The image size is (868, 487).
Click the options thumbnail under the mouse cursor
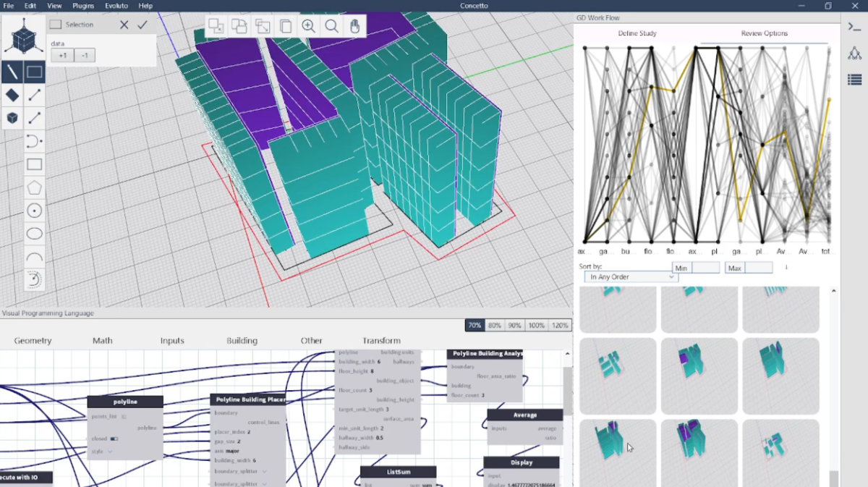(x=618, y=452)
